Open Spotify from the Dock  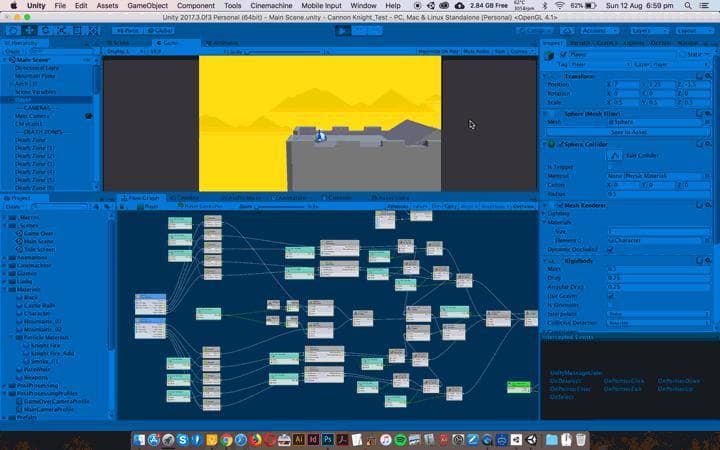(400, 439)
